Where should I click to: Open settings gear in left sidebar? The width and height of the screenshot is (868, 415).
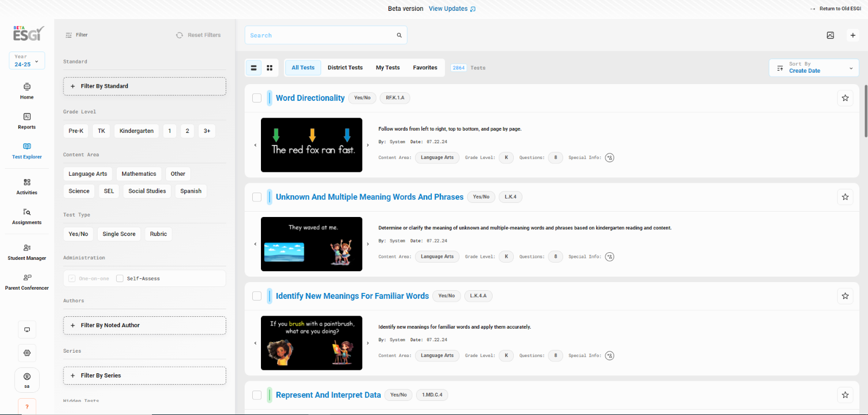pyautogui.click(x=27, y=353)
